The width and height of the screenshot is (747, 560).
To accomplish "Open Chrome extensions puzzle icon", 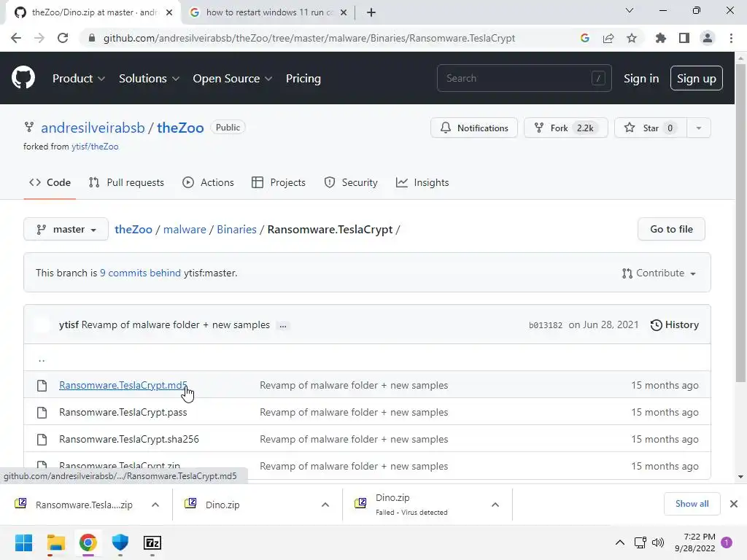I will coord(660,38).
